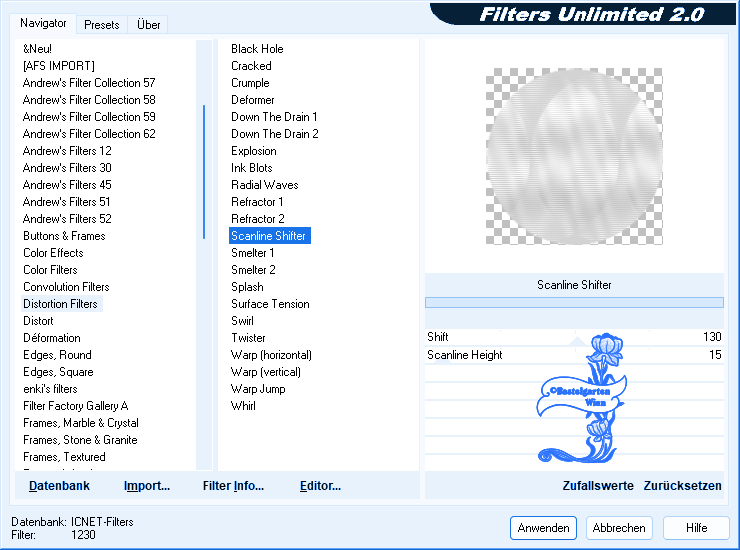Image resolution: width=740 pixels, height=550 pixels.
Task: Select the &Neu! category
Action: (x=37, y=49)
